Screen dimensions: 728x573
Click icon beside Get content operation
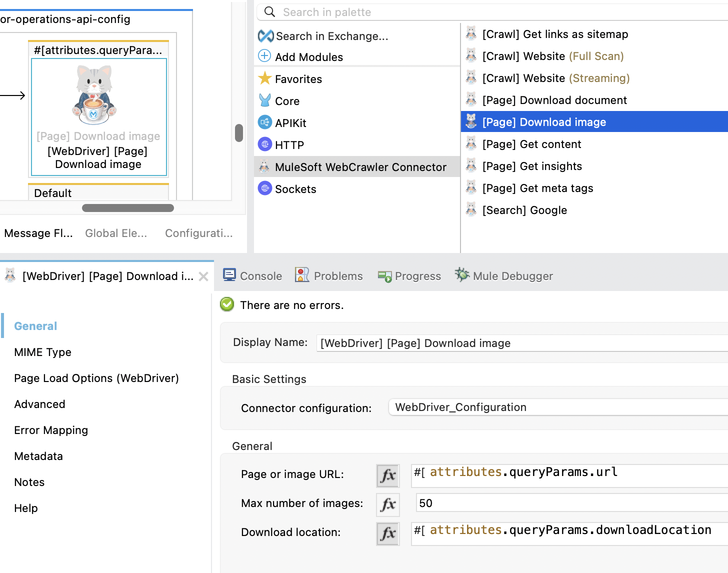coord(471,143)
